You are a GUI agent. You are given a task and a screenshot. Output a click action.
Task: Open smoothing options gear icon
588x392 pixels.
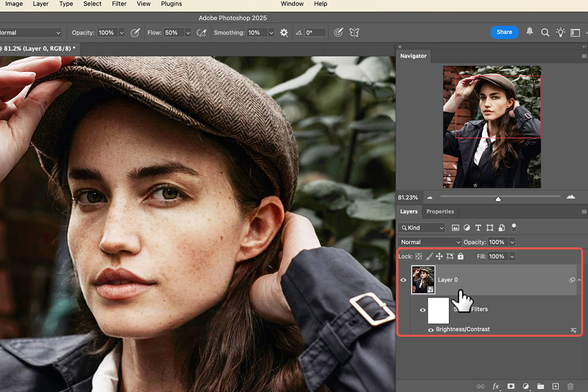[284, 33]
